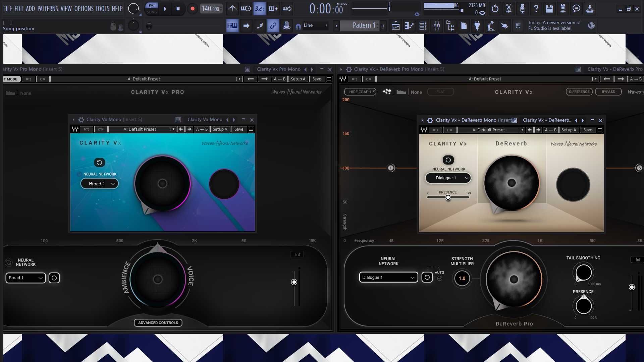Toggle the recording countdown button

tap(259, 9)
